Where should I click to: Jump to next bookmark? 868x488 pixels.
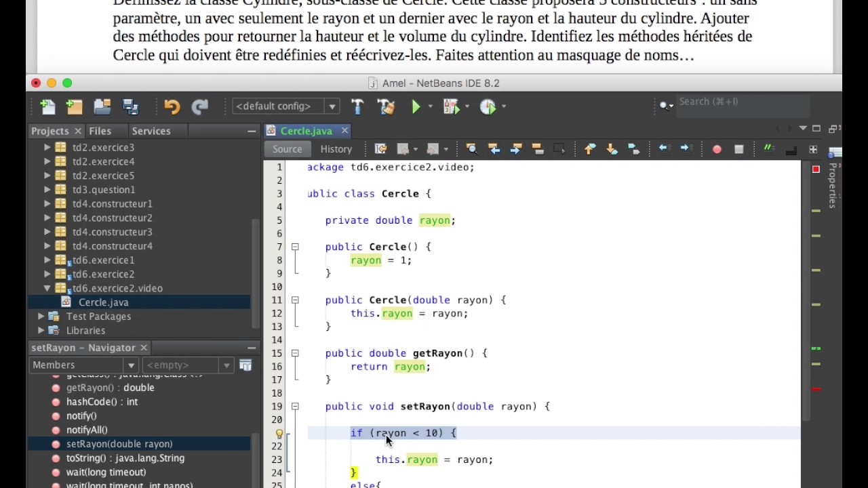click(x=612, y=149)
